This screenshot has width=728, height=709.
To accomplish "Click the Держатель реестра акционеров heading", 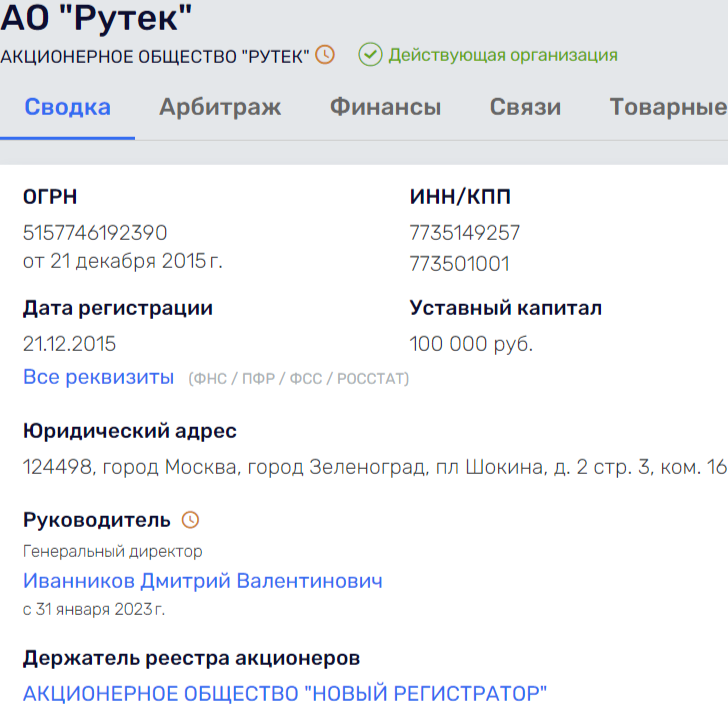I will click(x=191, y=658).
